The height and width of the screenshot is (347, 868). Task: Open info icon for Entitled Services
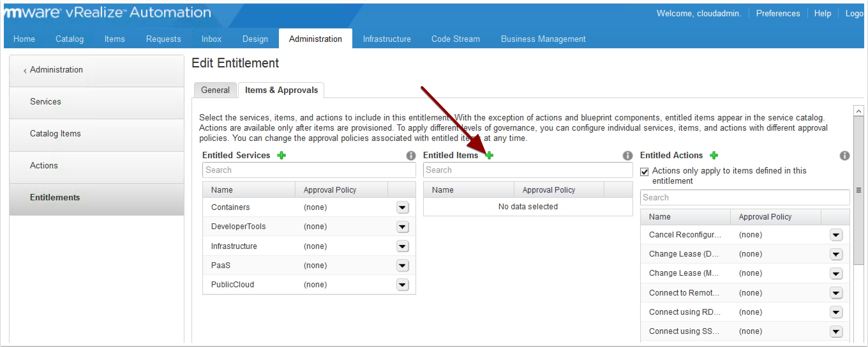tap(411, 156)
